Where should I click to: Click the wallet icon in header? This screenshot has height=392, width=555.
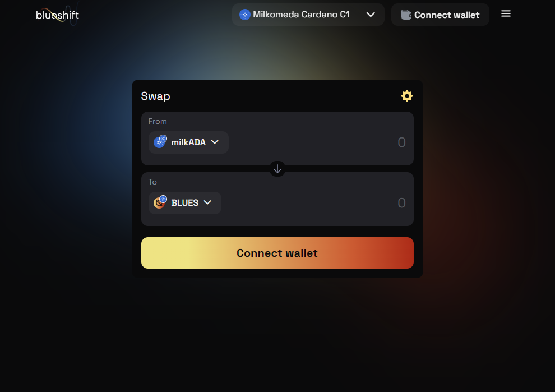pyautogui.click(x=406, y=15)
